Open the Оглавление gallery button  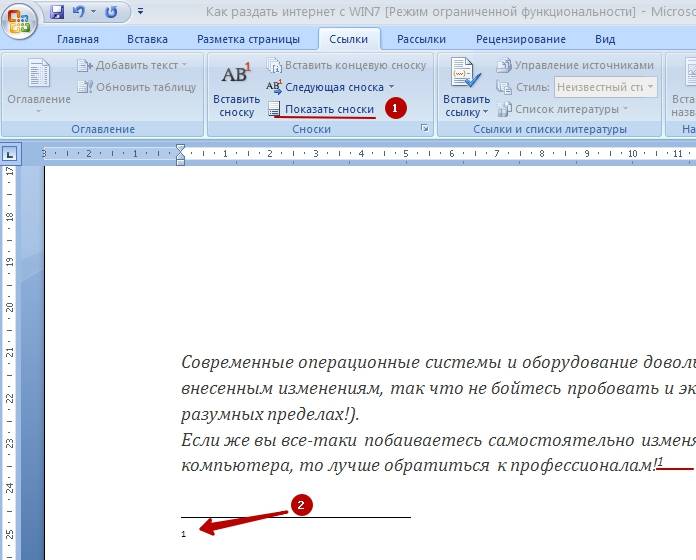(x=39, y=86)
